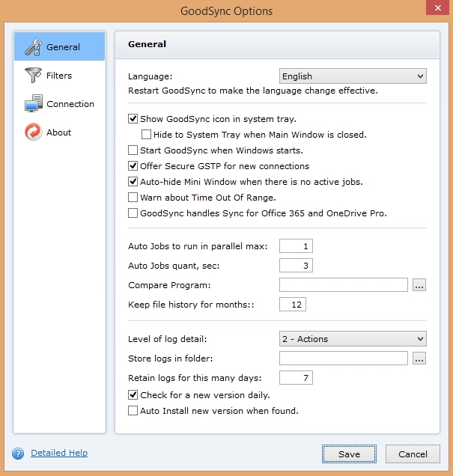This screenshot has width=453, height=476.
Task: Click the Auto Jobs parallel max field
Action: pos(296,246)
